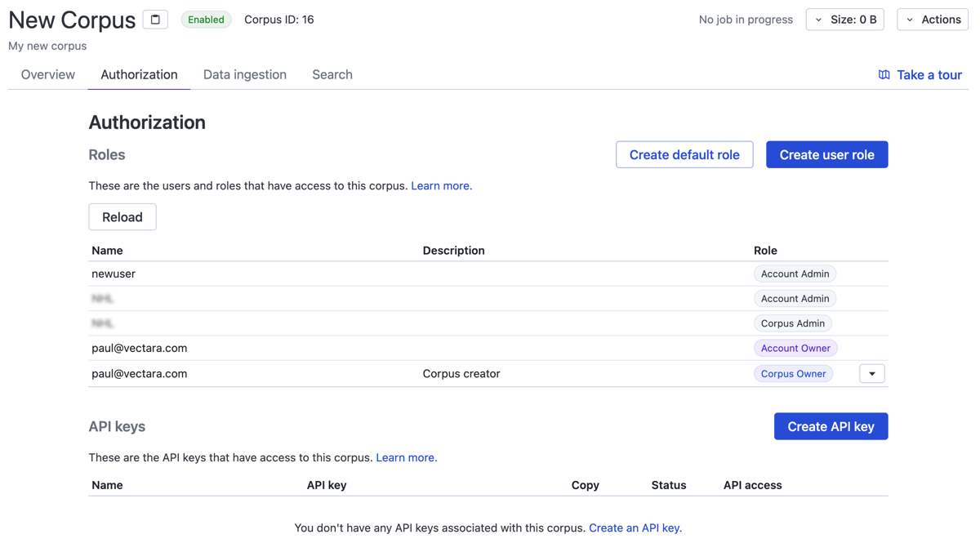
Task: Click the Create API key button
Action: click(x=831, y=426)
